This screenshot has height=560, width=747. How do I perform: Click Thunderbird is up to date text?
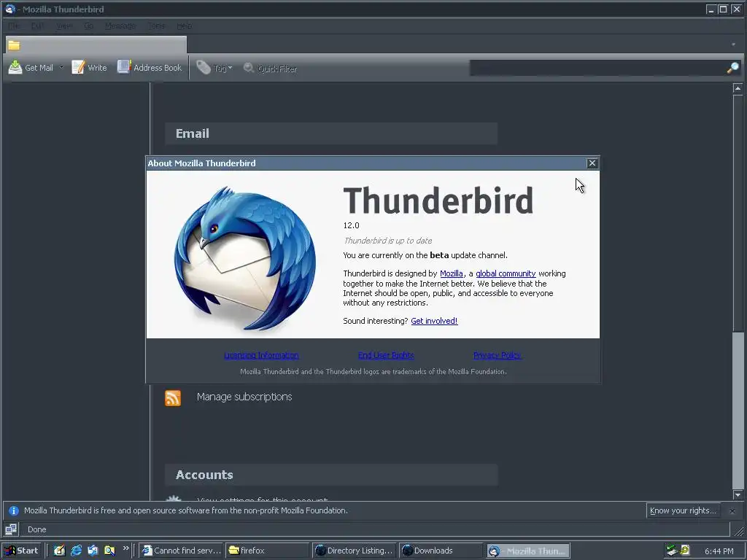(x=388, y=241)
